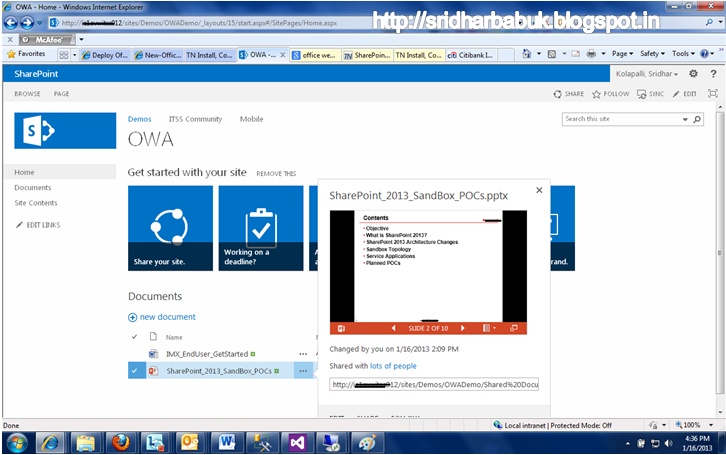Click the IE Home icon

point(526,54)
